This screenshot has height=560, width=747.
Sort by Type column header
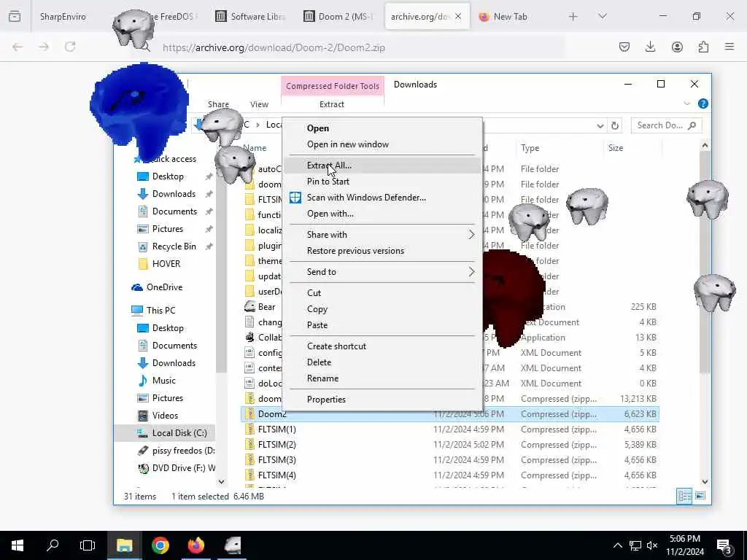[x=530, y=148]
